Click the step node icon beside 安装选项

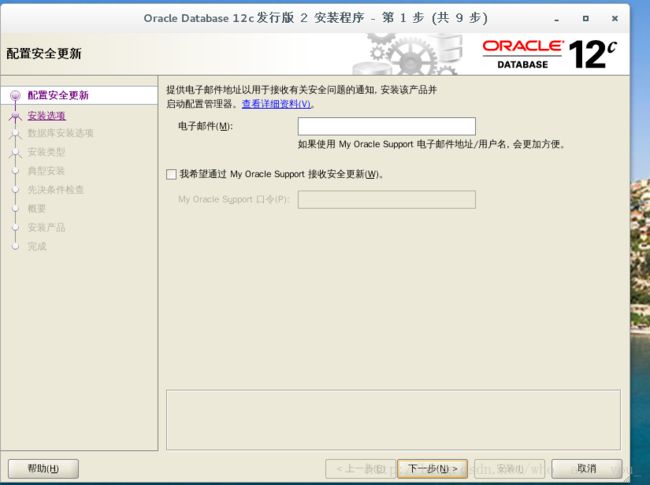tap(15, 116)
